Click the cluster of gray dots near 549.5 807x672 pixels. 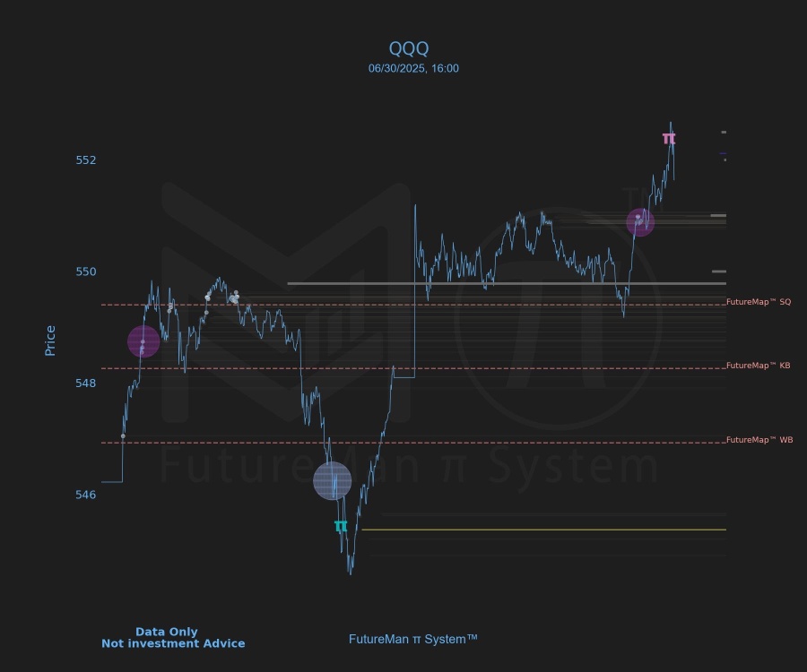coord(234,297)
